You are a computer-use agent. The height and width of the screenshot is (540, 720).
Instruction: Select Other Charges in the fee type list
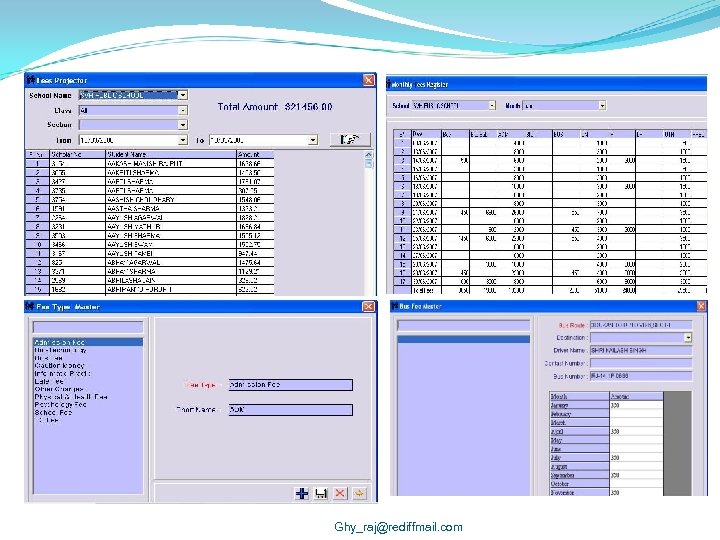point(59,389)
